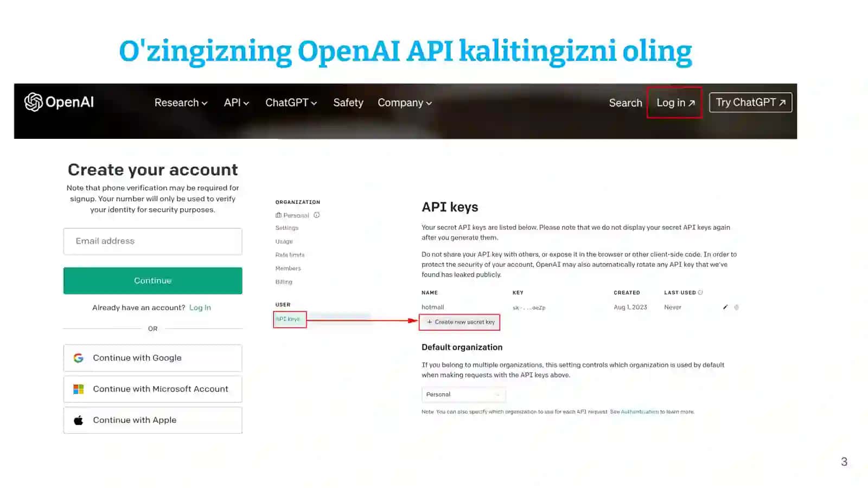Open Settings in the organization sidebar
The width and height of the screenshot is (868, 488).
(x=287, y=228)
